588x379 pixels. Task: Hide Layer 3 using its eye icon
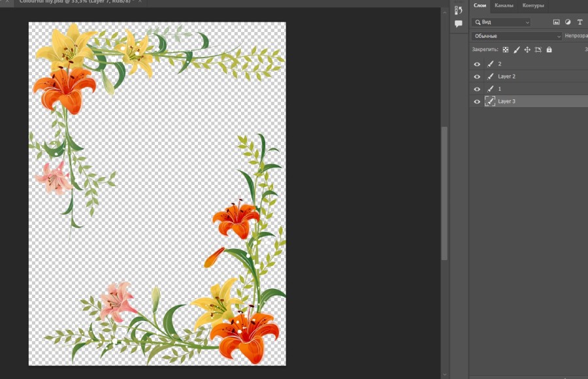click(x=477, y=101)
